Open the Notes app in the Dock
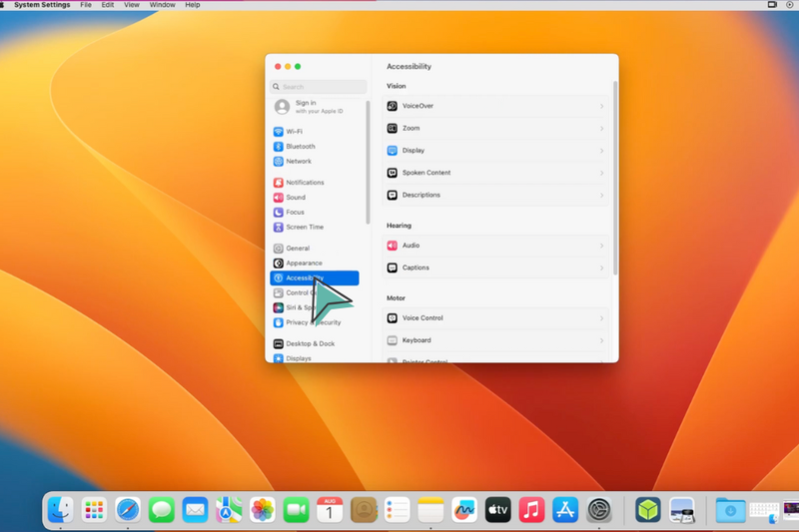 point(430,510)
